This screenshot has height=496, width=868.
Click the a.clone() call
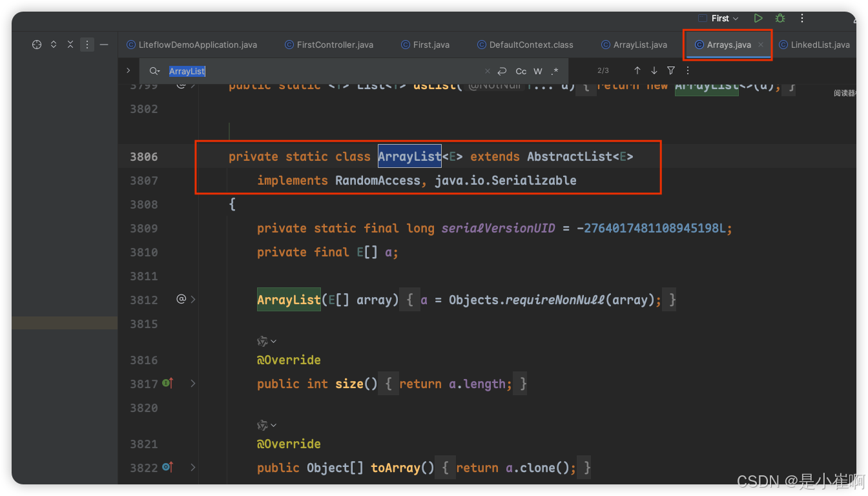coord(538,468)
